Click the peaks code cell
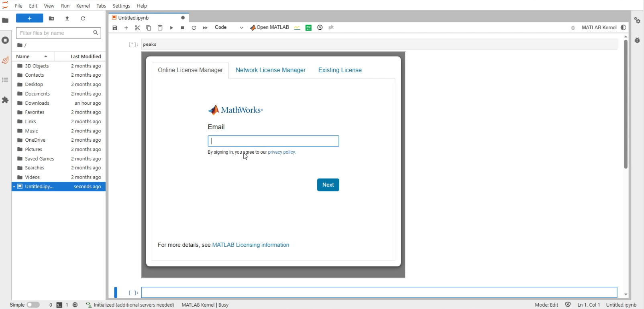Viewport: 644px width, 309px height. [x=379, y=45]
